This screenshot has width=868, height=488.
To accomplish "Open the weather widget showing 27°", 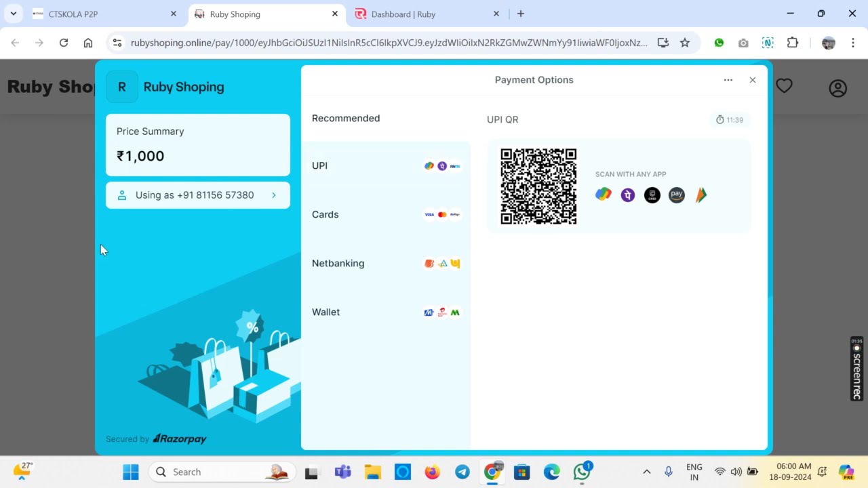I will click(x=22, y=470).
